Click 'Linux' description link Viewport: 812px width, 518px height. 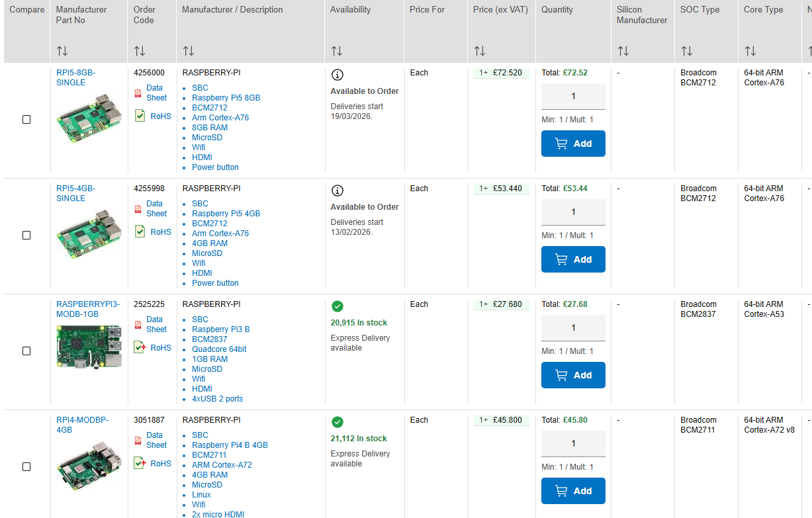(202, 495)
